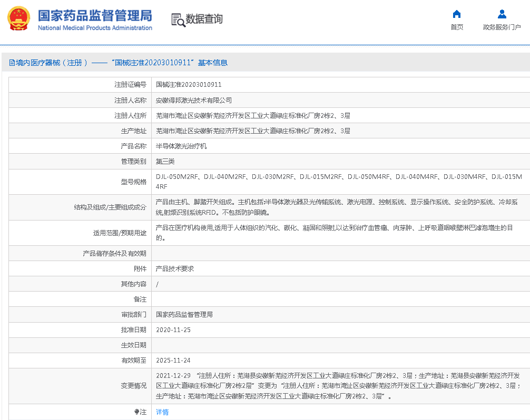Open the 政务服务门户 text label
Image resolution: width=530 pixels, height=420 pixels.
(502, 27)
